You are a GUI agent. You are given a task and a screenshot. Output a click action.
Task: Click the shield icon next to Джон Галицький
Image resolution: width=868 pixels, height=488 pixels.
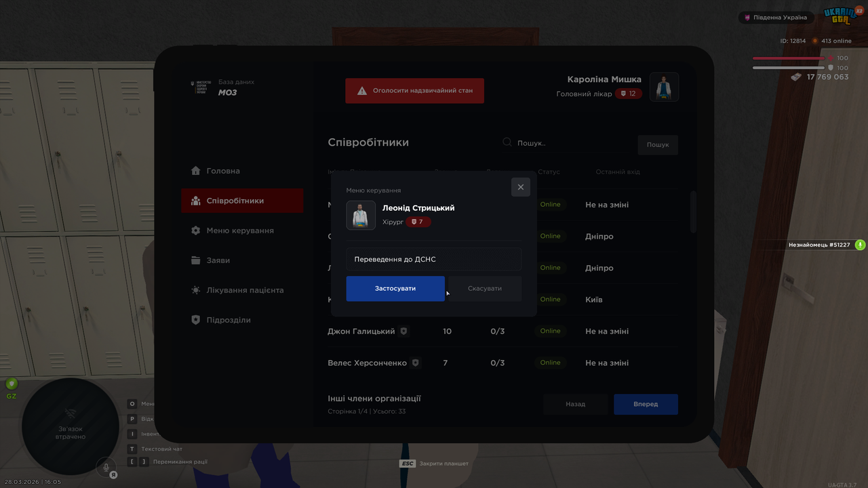pyautogui.click(x=404, y=331)
